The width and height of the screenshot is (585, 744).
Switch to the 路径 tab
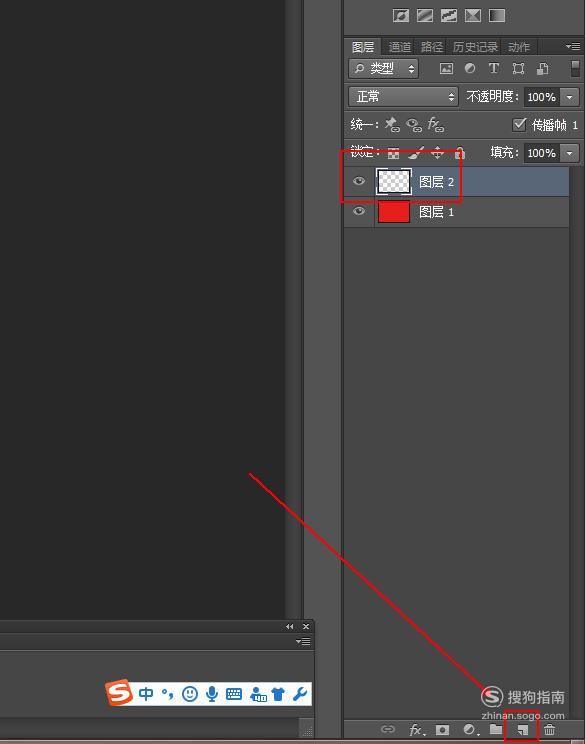[x=432, y=47]
